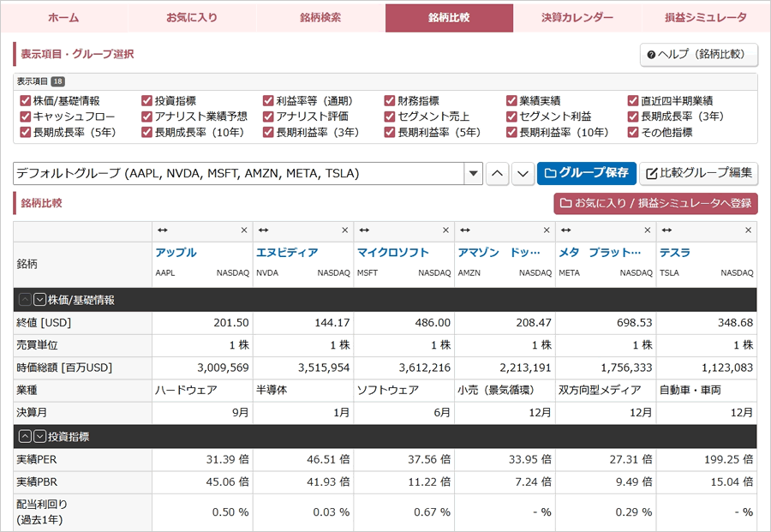The height and width of the screenshot is (532, 771).
Task: Remove the META column with its X
Action: tap(647, 230)
